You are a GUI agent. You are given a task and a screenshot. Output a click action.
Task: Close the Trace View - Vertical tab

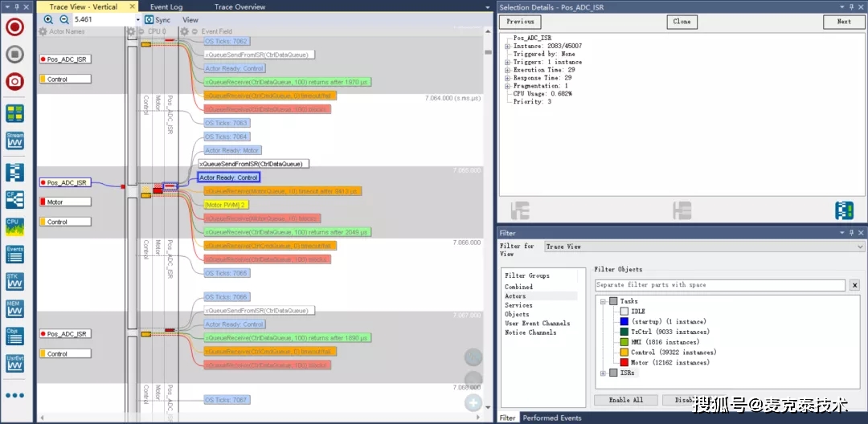(132, 6)
